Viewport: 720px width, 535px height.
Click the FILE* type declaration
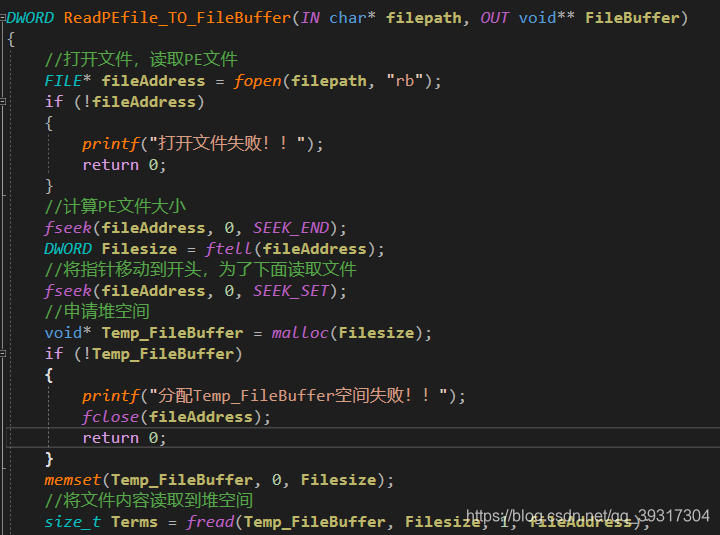pyautogui.click(x=68, y=81)
